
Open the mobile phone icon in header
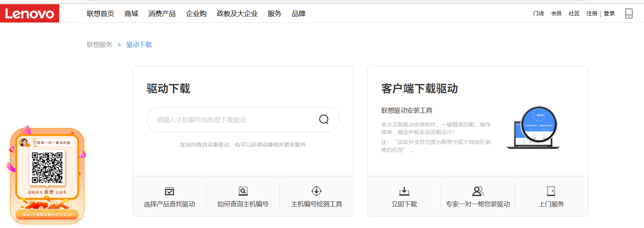click(x=629, y=13)
